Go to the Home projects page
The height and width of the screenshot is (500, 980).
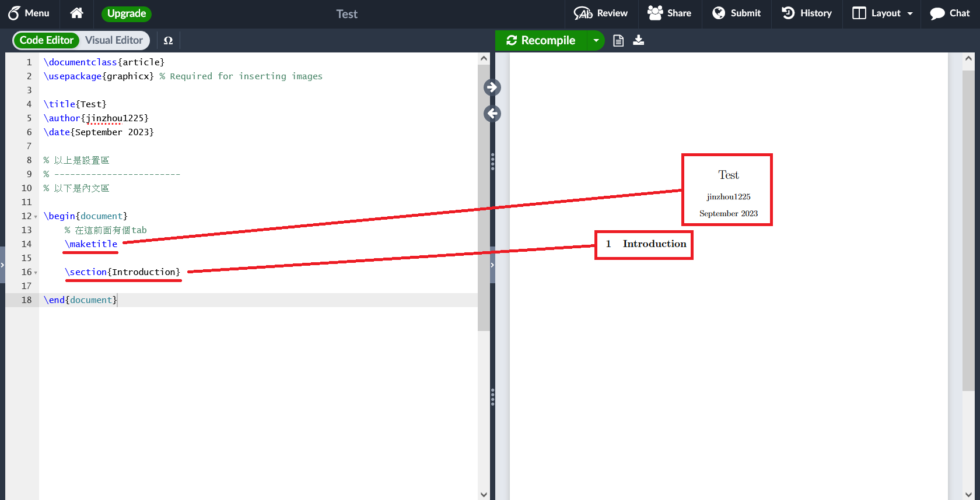76,13
